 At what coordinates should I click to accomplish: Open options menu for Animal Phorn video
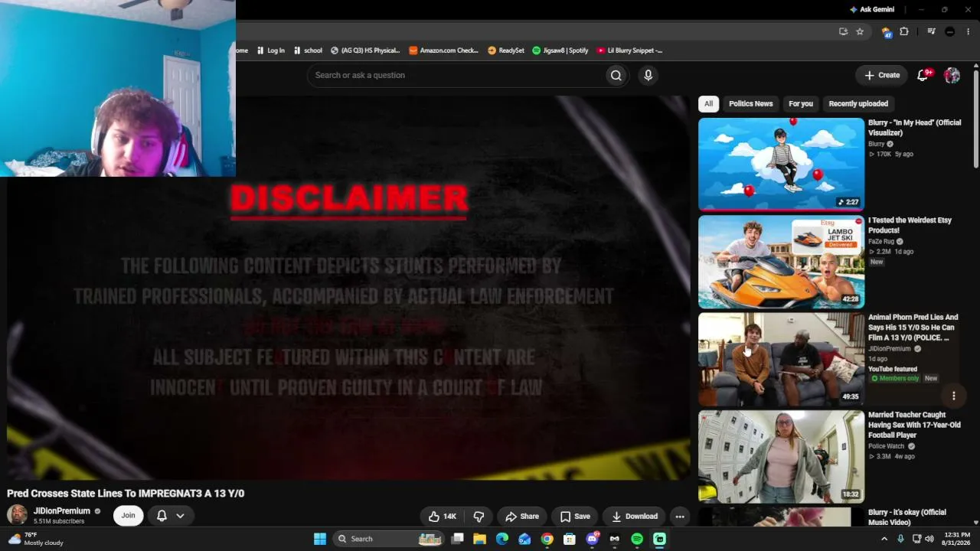(x=953, y=396)
